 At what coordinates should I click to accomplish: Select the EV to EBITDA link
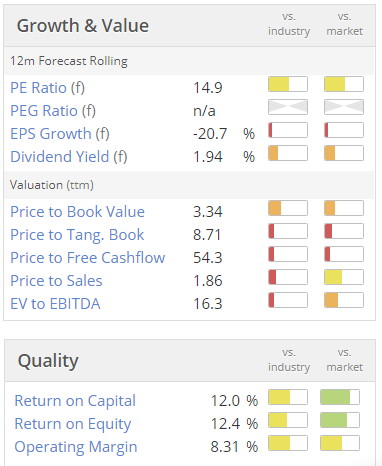[x=55, y=304]
